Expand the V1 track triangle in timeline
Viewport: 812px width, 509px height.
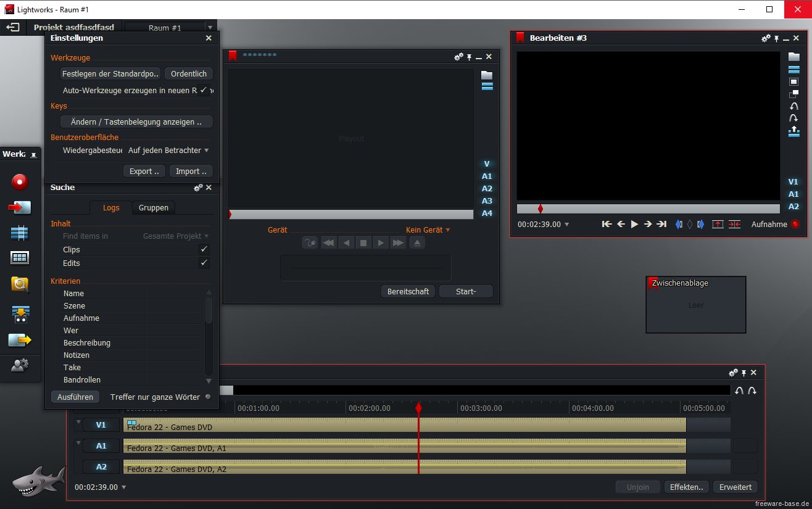[78, 423]
